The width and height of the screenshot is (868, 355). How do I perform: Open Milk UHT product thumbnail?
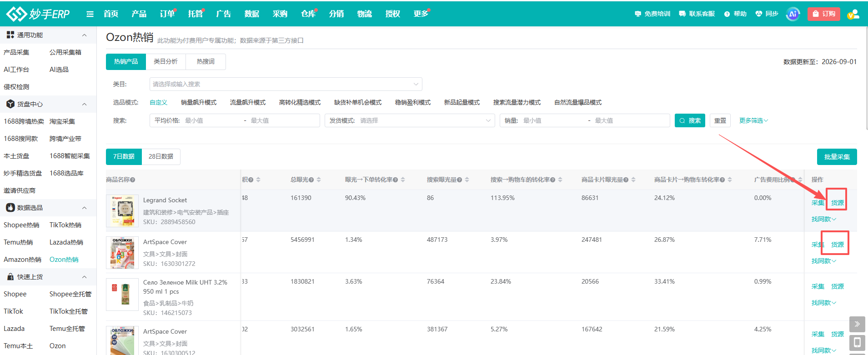[122, 295]
